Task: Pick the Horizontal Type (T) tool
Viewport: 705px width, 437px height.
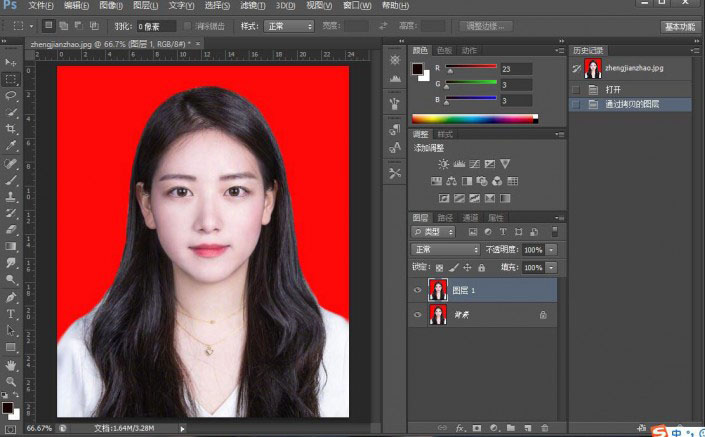Action: point(11,314)
